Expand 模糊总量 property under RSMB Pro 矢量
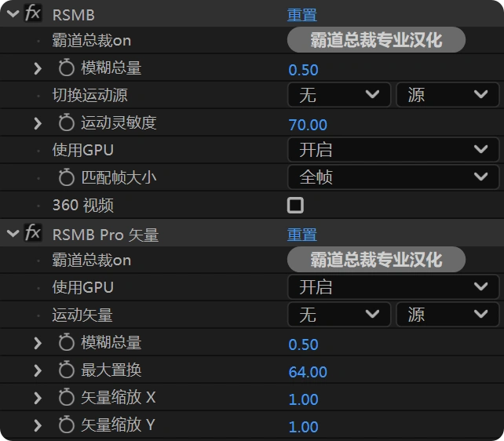This screenshot has height=441, width=504. 38,343
